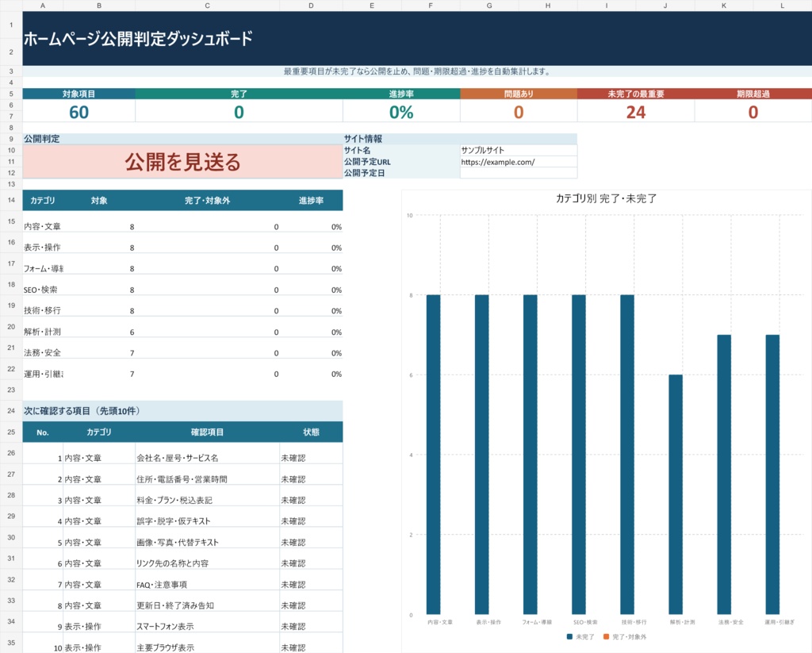This screenshot has height=653, width=812.
Task: Click the chart title カテゴリ別 完了・未完了
Action: click(x=607, y=198)
